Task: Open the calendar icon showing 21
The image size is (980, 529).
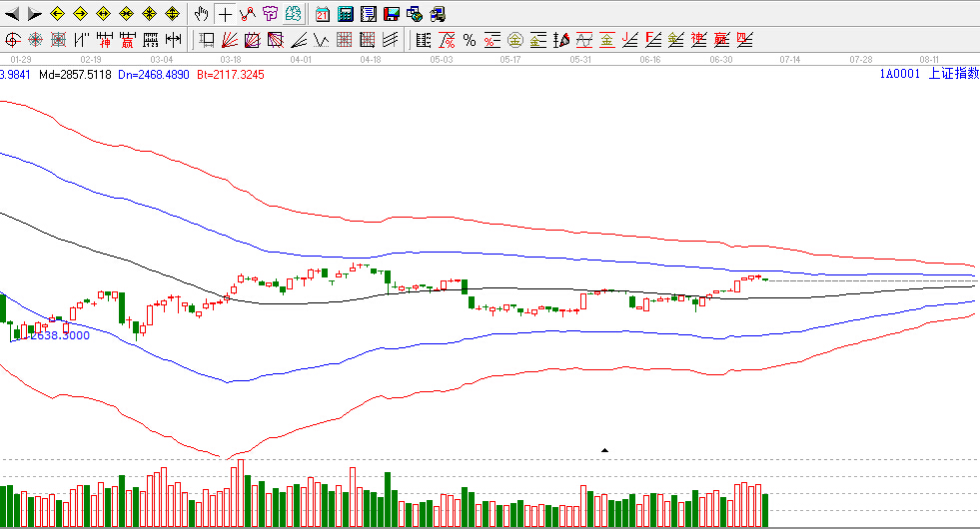Action: pos(322,14)
